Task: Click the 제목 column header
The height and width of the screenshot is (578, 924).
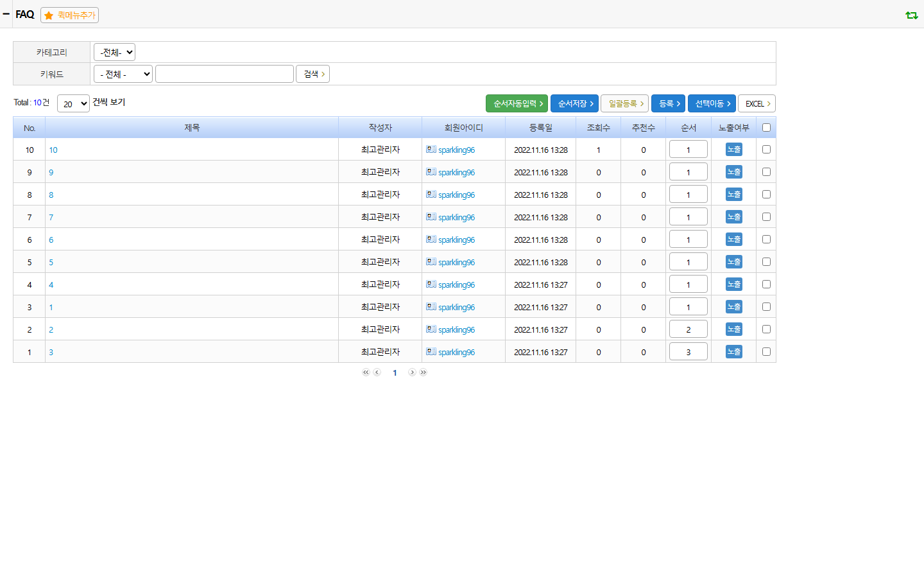Action: tap(192, 128)
